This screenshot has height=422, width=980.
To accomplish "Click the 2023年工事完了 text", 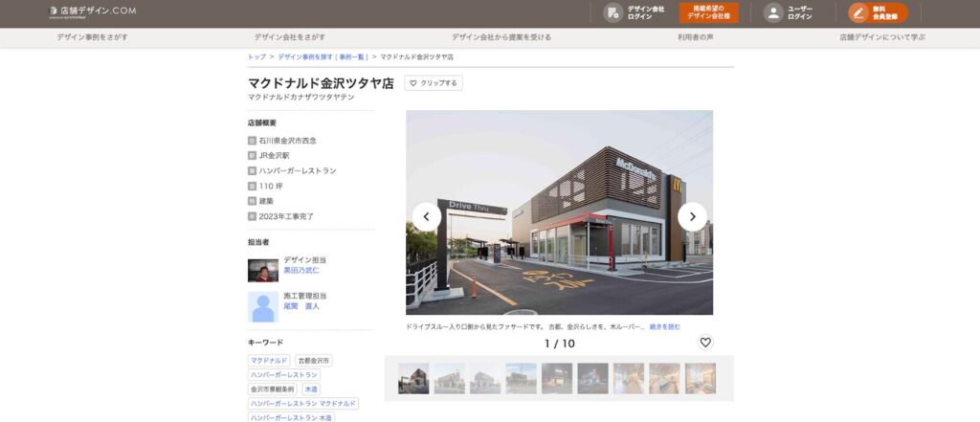I will (x=286, y=216).
